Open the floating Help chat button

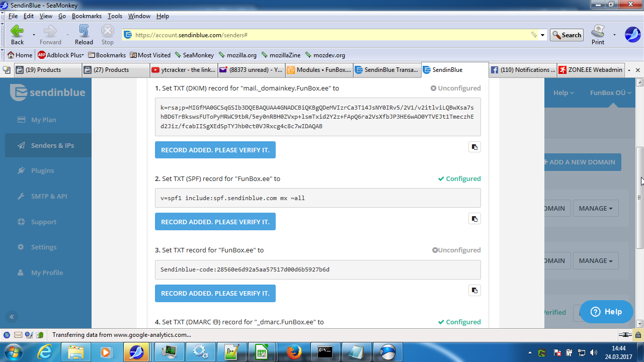606,312
